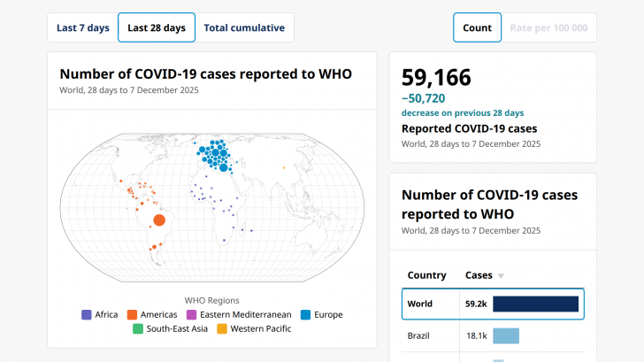
Task: Click the largest blue Europe bubble
Action: [224, 166]
